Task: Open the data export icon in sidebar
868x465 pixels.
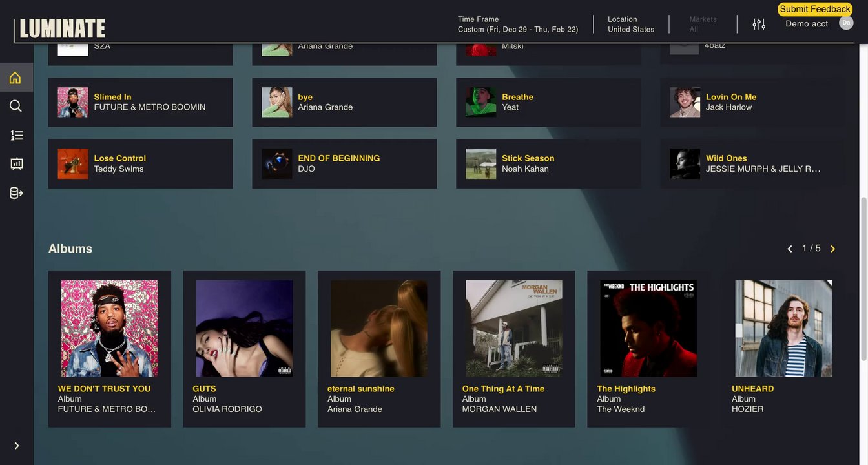Action: [17, 193]
